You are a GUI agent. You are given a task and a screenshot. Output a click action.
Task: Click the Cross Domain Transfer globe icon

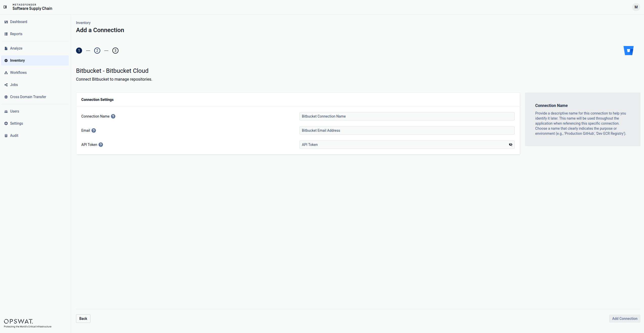6,97
